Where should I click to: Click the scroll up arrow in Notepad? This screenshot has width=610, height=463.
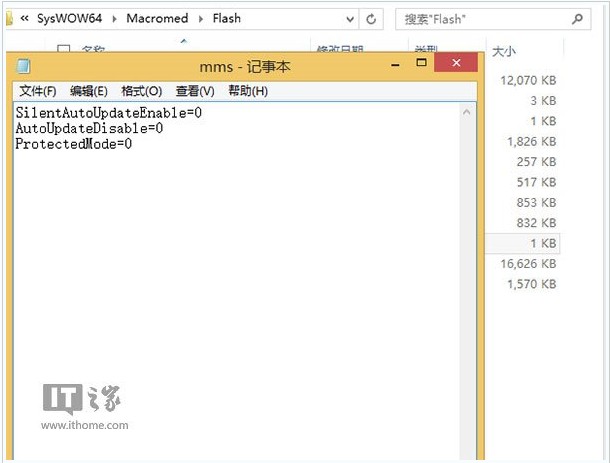coord(467,112)
